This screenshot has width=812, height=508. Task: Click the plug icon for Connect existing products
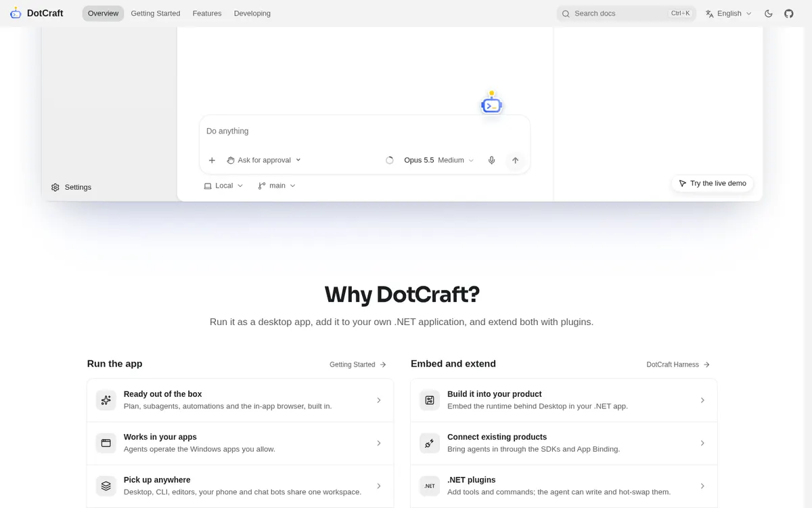[x=430, y=443]
